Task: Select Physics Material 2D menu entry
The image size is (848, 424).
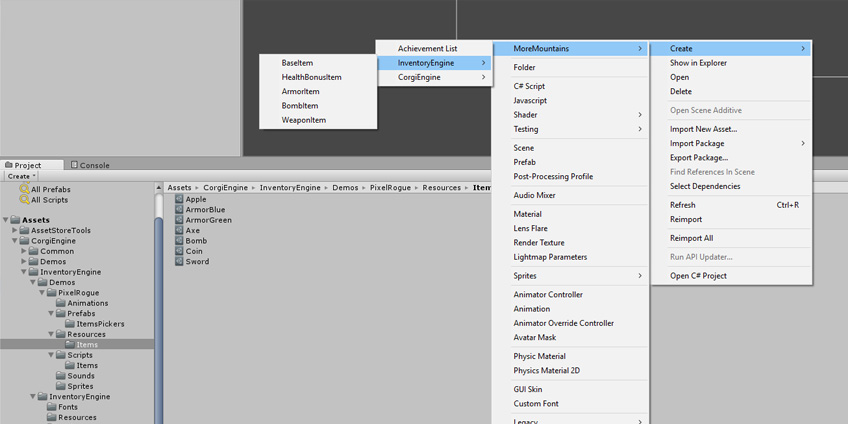Action: click(x=570, y=370)
